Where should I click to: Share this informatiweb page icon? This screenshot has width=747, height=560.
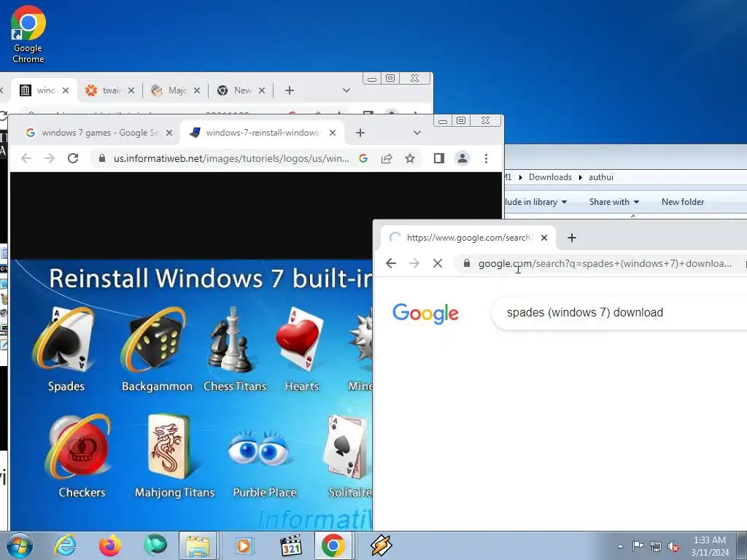[x=387, y=158]
